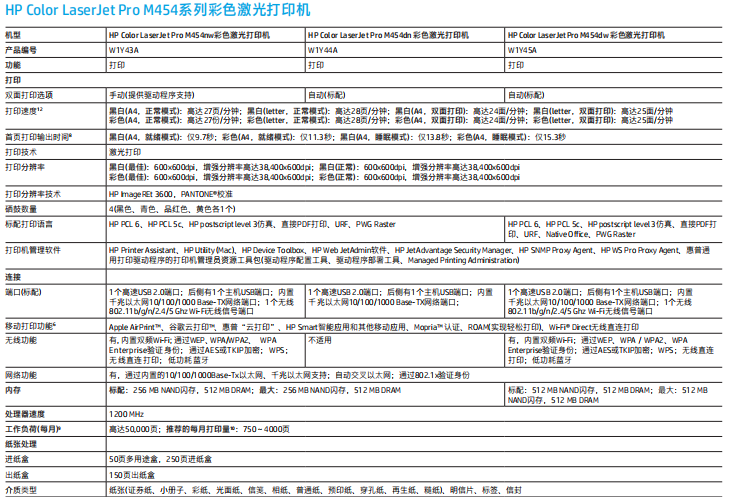Select 自动(标配) under the M454dn column
Viewport: 731px width, 497px height.
pos(327,95)
